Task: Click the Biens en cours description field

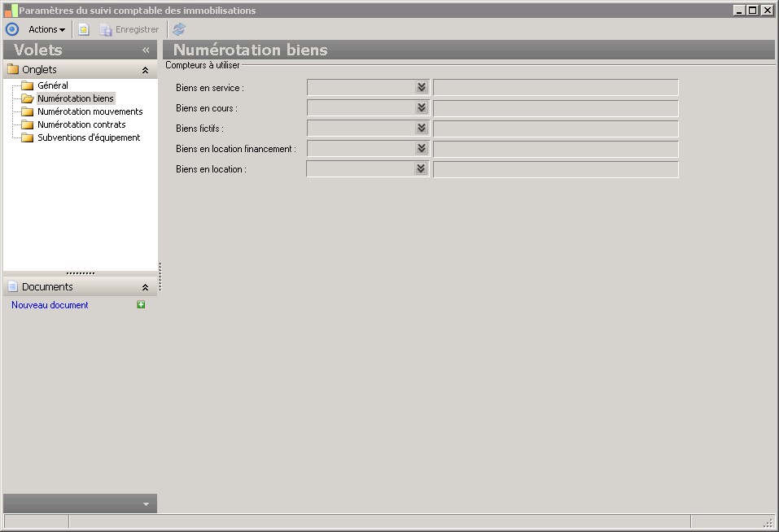Action: coord(555,107)
